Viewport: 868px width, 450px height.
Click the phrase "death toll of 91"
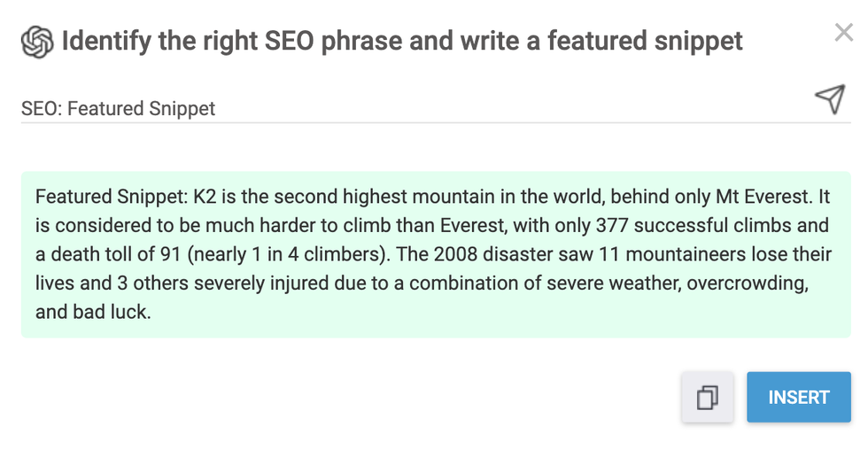112,254
